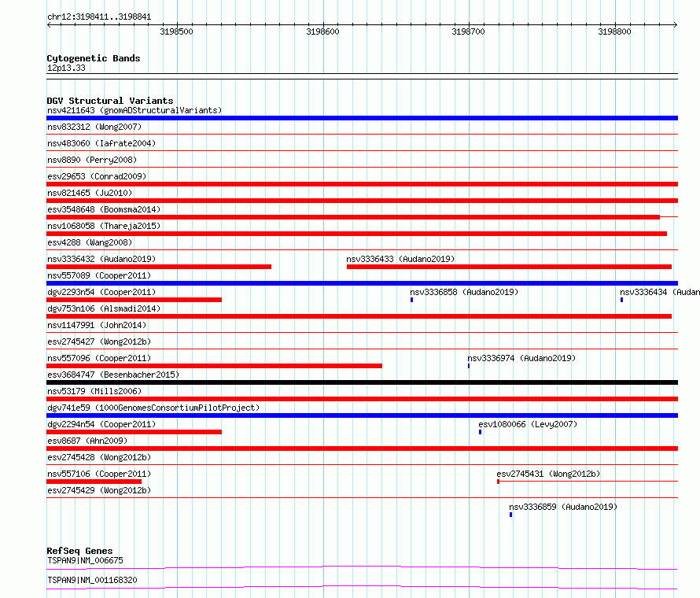The height and width of the screenshot is (598, 700).
Task: Click TSPAN9|NM_001168320 gene label
Action: click(92, 580)
